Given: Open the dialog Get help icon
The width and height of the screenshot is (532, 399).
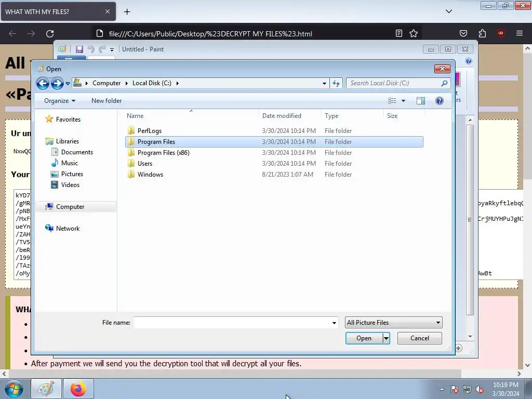Looking at the screenshot, I should click(x=440, y=101).
